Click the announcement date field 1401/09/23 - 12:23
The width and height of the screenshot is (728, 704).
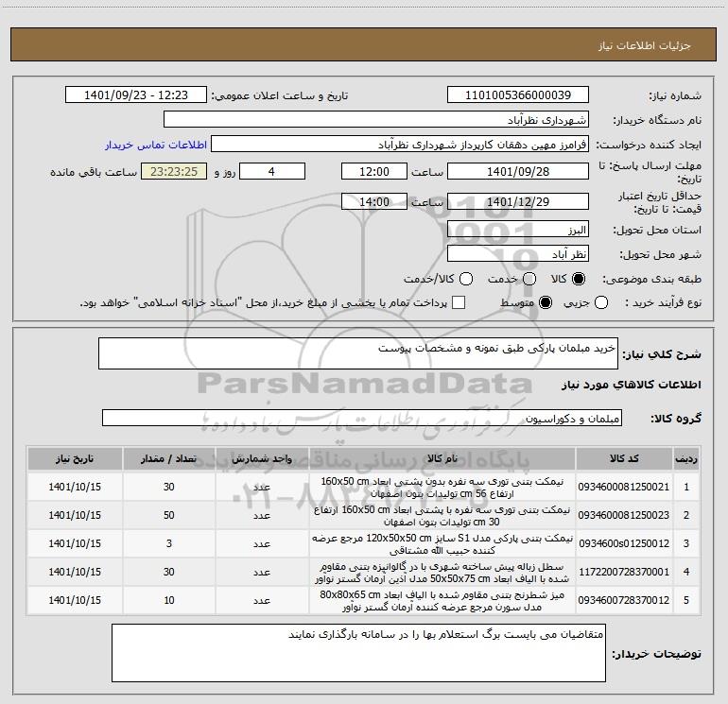pyautogui.click(x=136, y=95)
